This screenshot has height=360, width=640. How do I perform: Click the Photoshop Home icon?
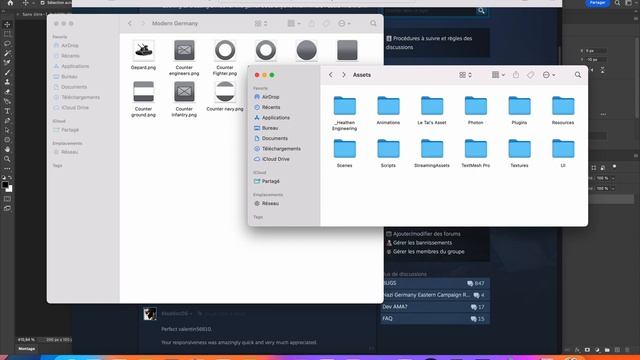10,3
